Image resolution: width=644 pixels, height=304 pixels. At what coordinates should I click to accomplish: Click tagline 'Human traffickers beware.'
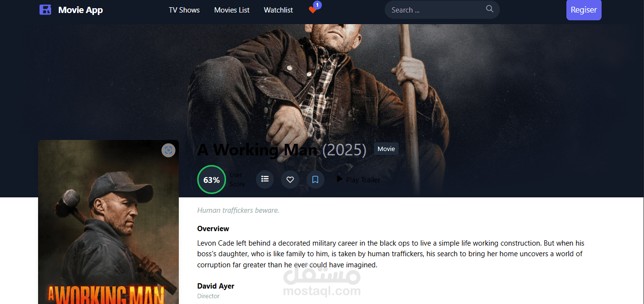[238, 210]
